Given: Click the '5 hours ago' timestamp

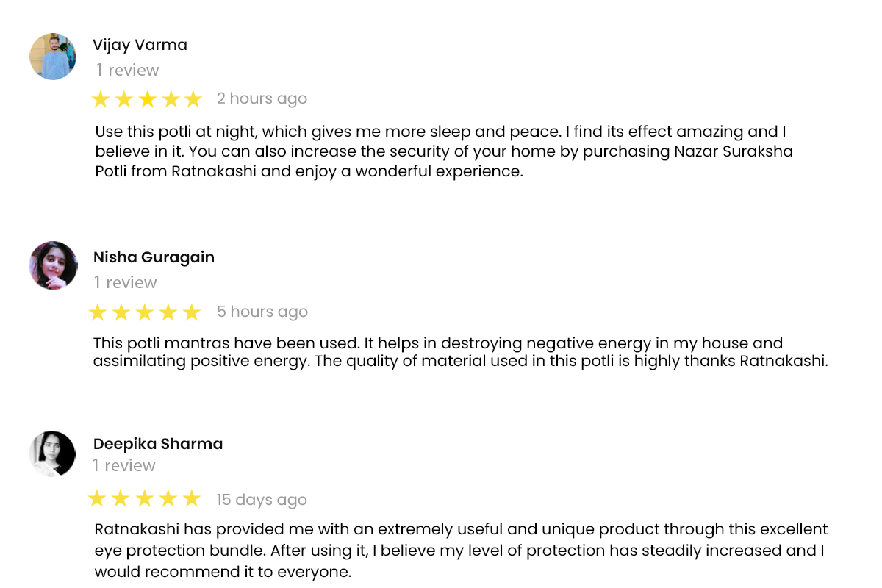Looking at the screenshot, I should pos(262,312).
